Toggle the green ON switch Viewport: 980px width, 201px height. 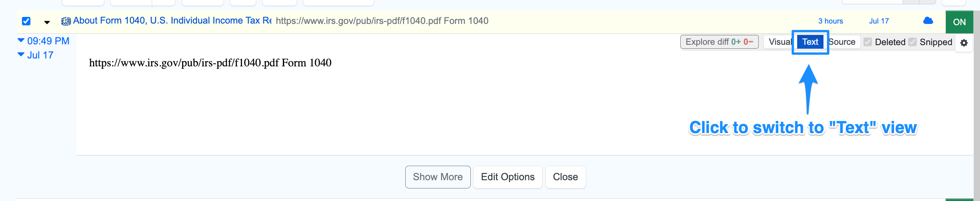tap(959, 22)
